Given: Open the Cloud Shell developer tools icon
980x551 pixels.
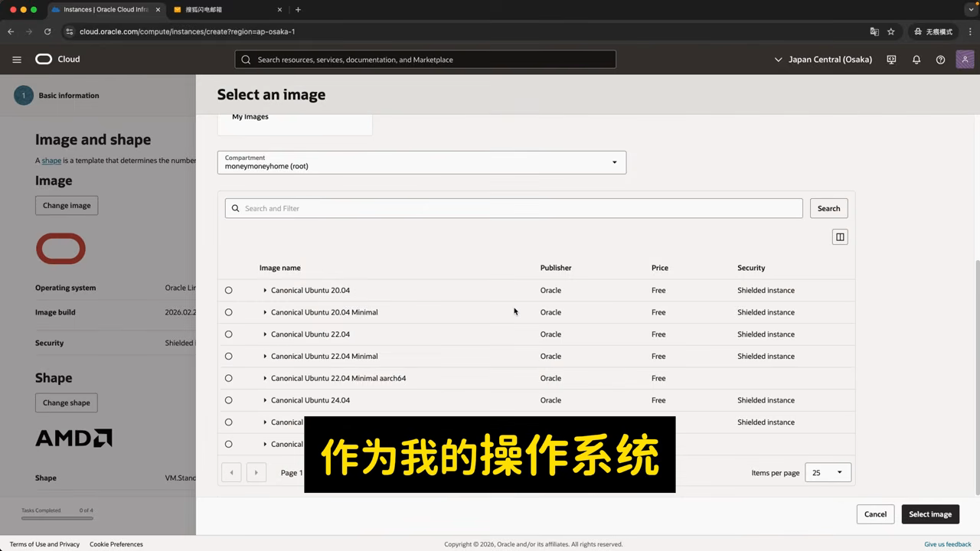Looking at the screenshot, I should pos(891,60).
